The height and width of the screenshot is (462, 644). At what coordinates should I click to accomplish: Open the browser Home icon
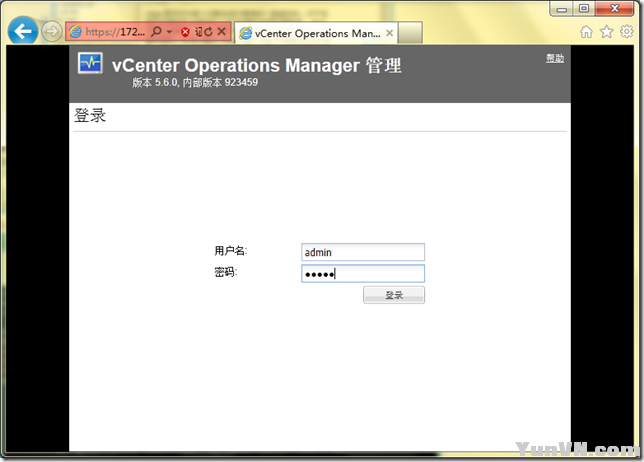[586, 32]
